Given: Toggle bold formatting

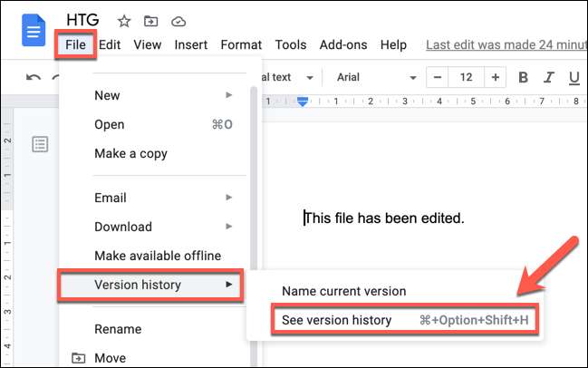Looking at the screenshot, I should click(x=523, y=78).
